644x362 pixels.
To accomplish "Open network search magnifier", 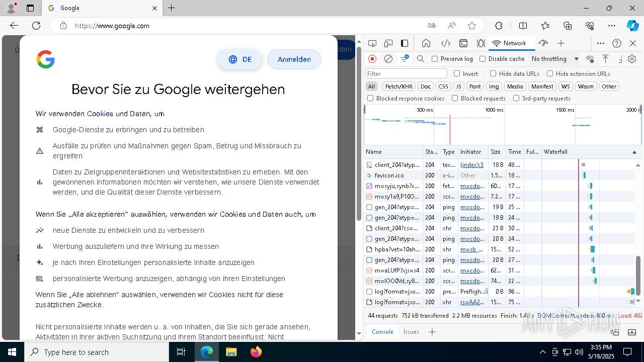I will pos(421,59).
